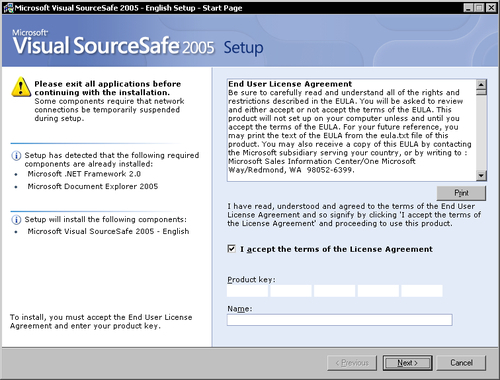Screen dimensions: 500x380
Task: Focus the second product key box
Action: 291,291
